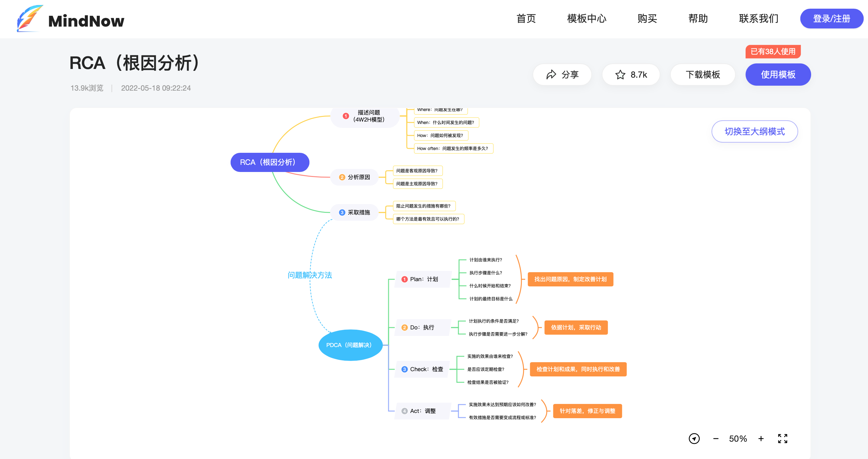Click the 50% zoom level indicator
The height and width of the screenshot is (459, 868).
click(738, 438)
